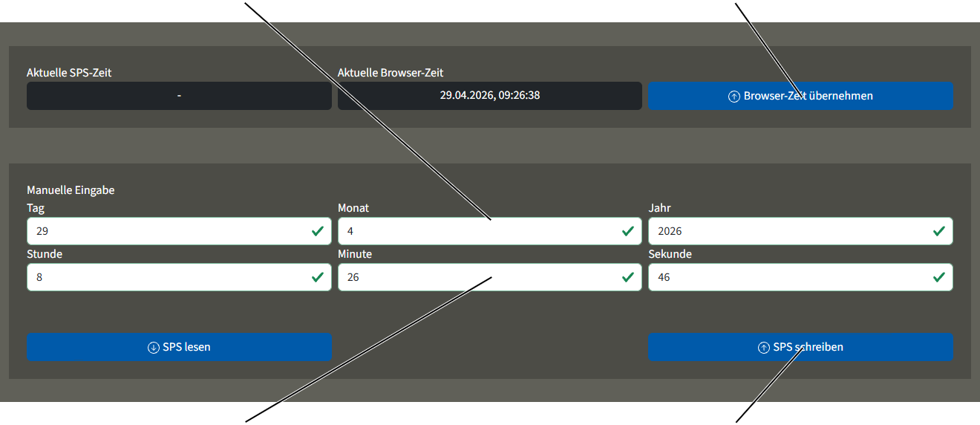Click the green checkmark in the Sekunde field
Image resolution: width=980 pixels, height=425 pixels.
938,277
